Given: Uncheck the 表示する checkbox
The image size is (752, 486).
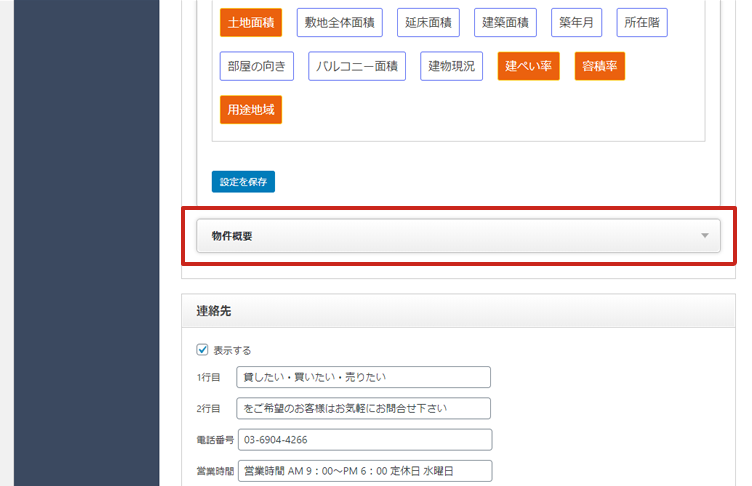Looking at the screenshot, I should [203, 350].
